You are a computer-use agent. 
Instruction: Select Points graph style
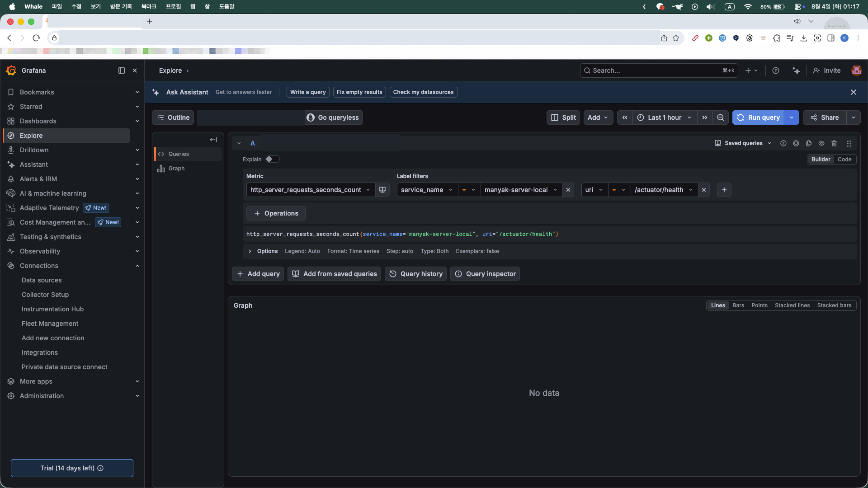(x=759, y=305)
